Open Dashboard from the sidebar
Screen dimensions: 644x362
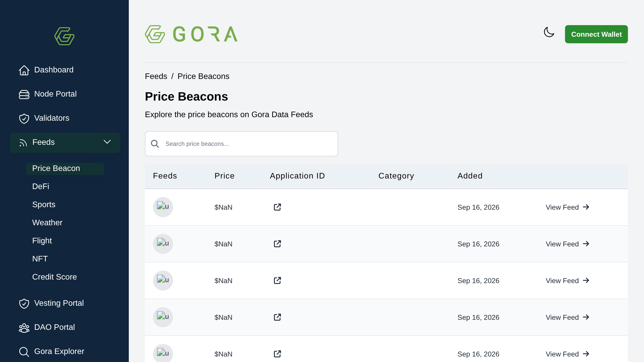tap(54, 70)
